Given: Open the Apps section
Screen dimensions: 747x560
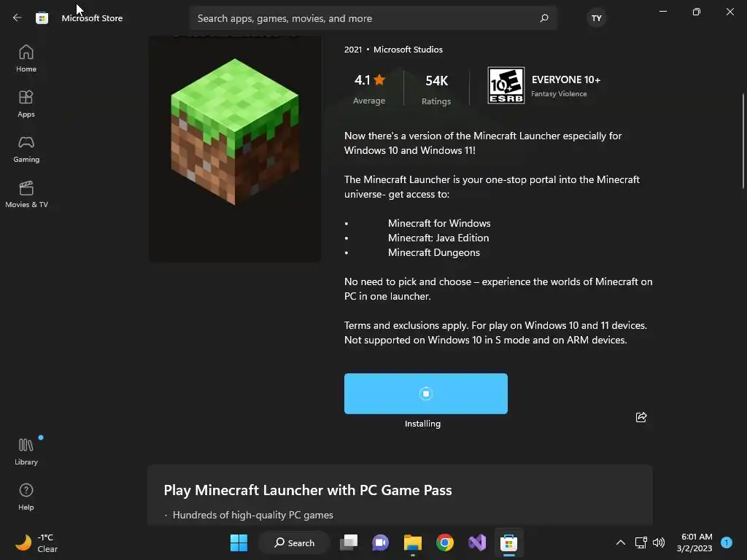Looking at the screenshot, I should pos(26,104).
